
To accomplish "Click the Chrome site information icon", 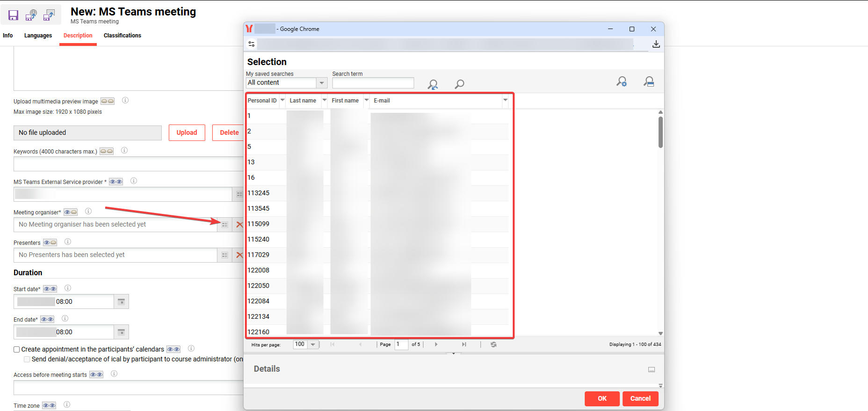I will pyautogui.click(x=252, y=44).
